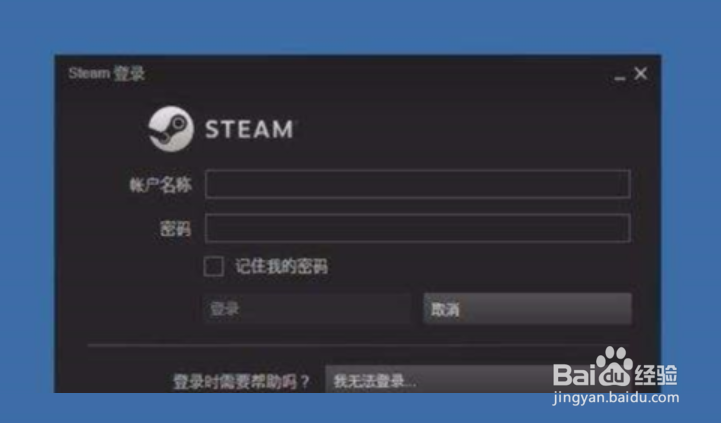The image size is (721, 423).
Task: Click the Steam 登录 window title
Action: (x=107, y=73)
